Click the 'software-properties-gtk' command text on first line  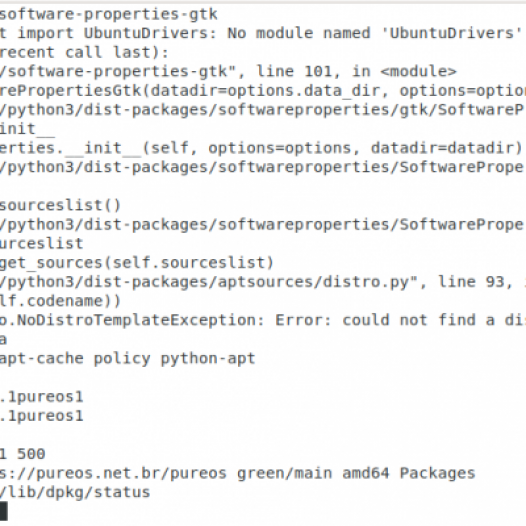pyautogui.click(x=109, y=14)
